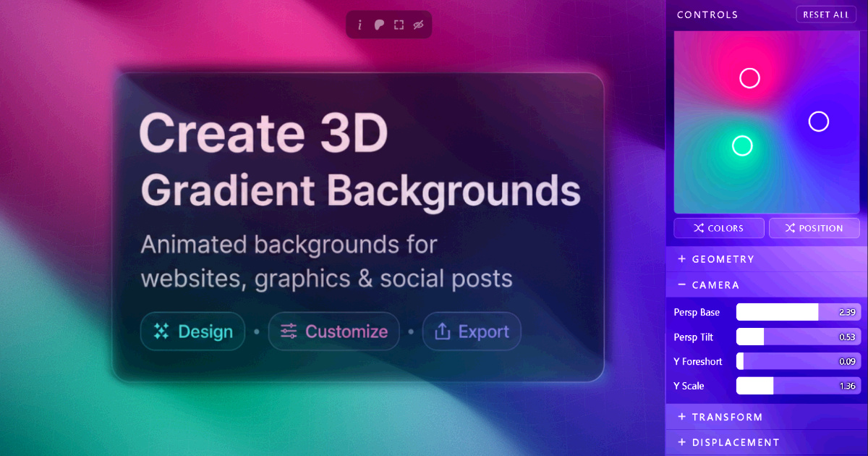
Task: Expand the Displacement section
Action: point(767,442)
